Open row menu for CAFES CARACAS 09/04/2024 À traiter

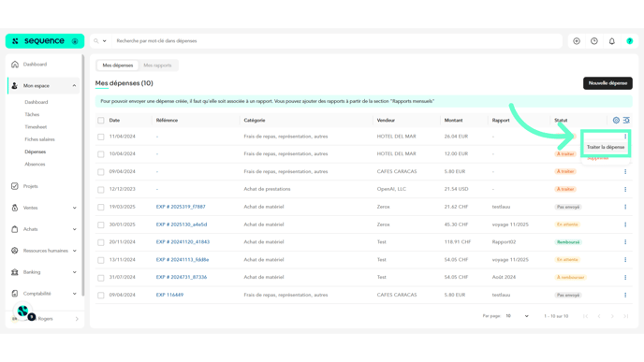(x=625, y=171)
